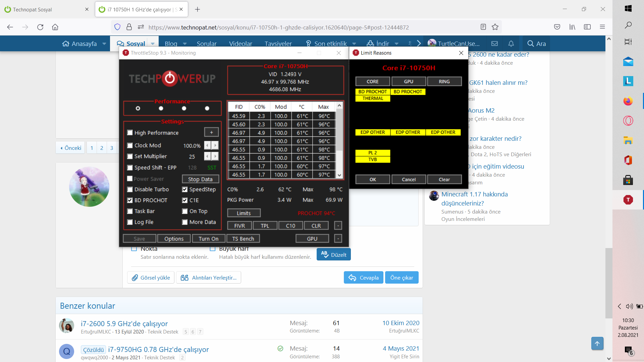
Task: Select the first Performance profile radio
Action: coord(138,108)
